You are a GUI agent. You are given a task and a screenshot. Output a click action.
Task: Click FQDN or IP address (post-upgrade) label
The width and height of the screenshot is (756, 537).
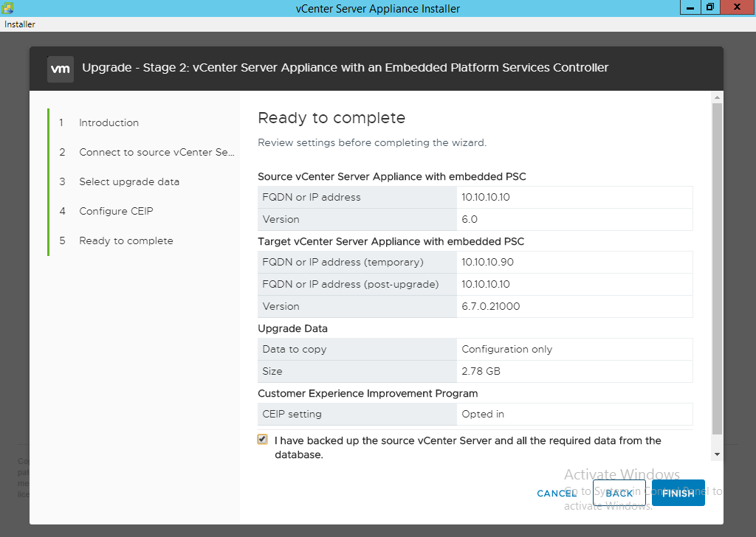point(351,284)
